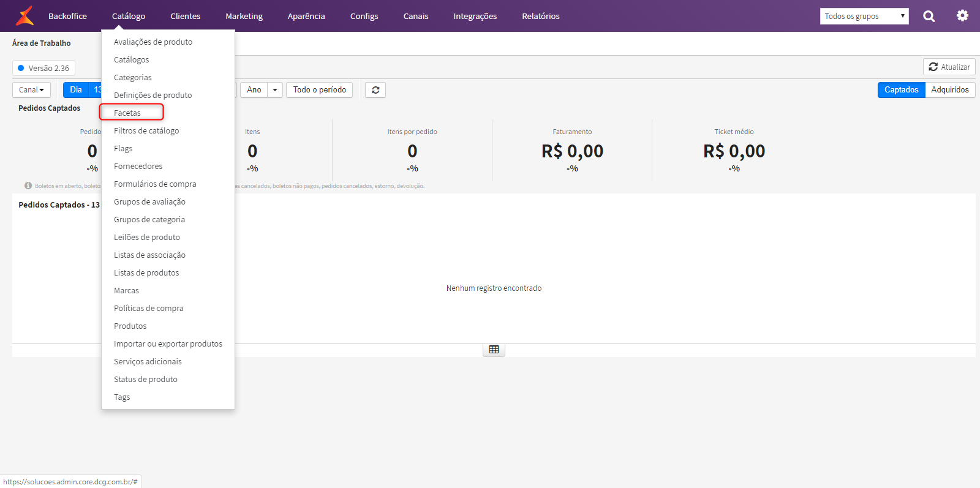The image size is (980, 488).
Task: Click the refresh icon next to Todo o período
Action: click(x=375, y=90)
